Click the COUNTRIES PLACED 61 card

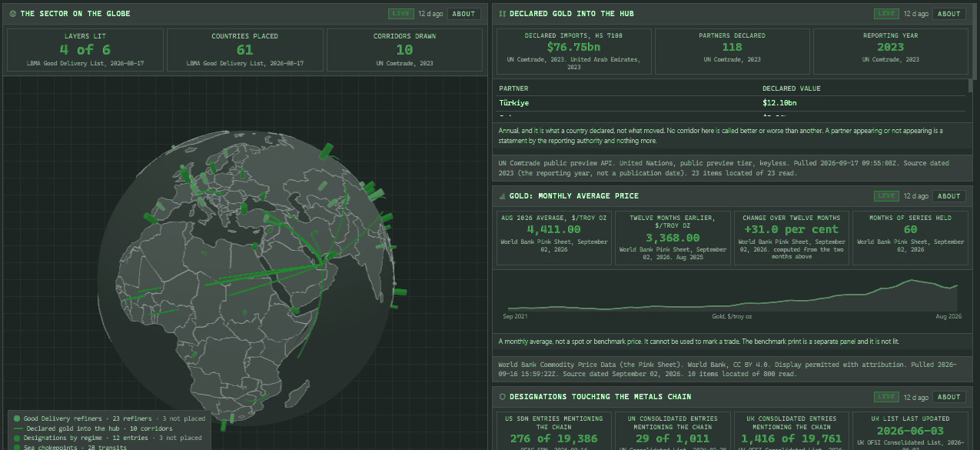(x=244, y=50)
